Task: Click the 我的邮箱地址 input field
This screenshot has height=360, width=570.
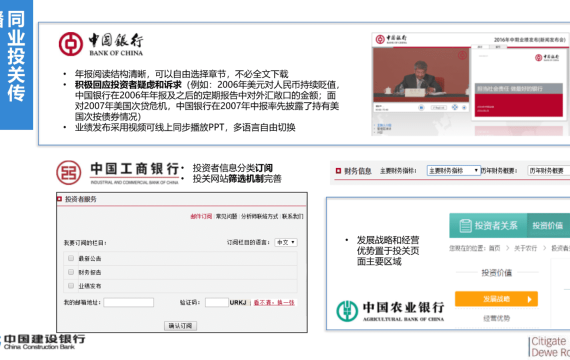Action: coord(129,303)
